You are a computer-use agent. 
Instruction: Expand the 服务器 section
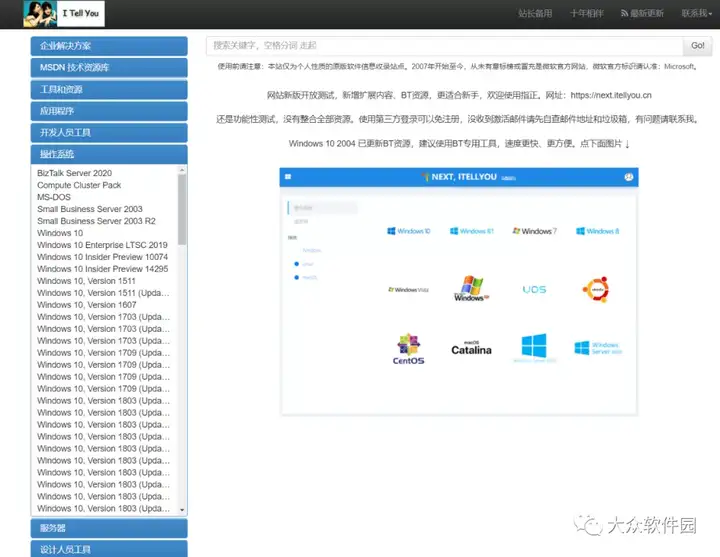coord(109,528)
